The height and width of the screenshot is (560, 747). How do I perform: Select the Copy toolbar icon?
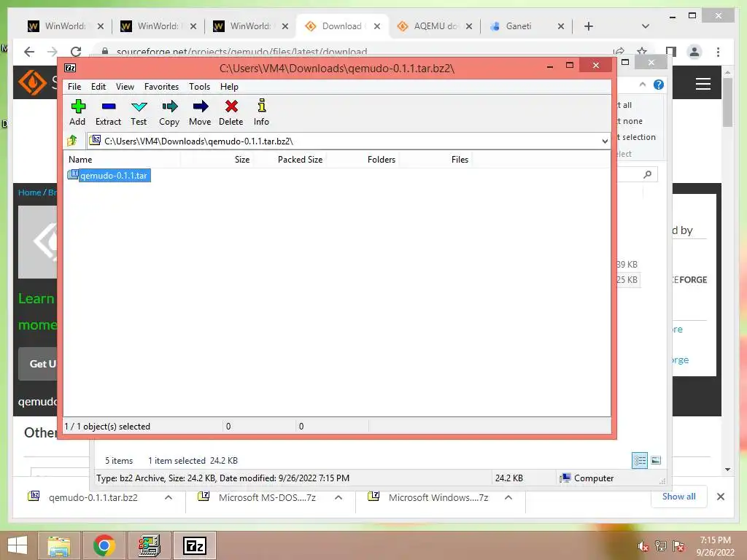tap(169, 112)
